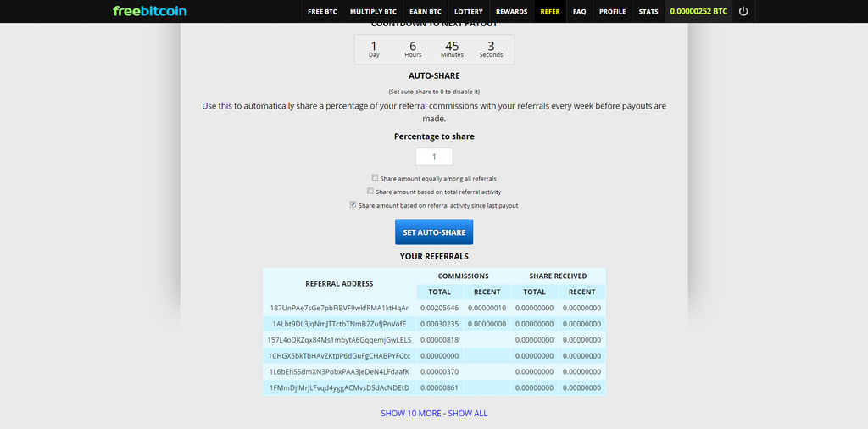Viewport: 868px width, 429px height.
Task: Open the PROFILE page
Action: click(612, 11)
